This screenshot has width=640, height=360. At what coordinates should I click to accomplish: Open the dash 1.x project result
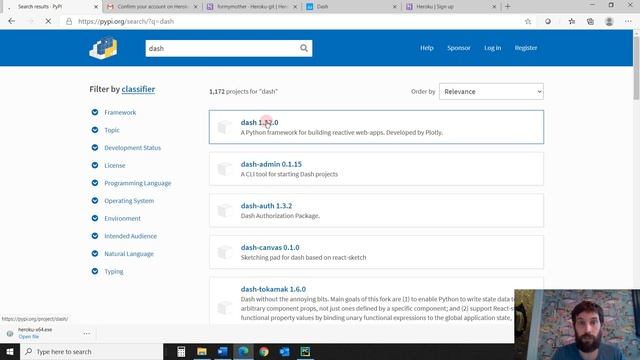pos(376,127)
